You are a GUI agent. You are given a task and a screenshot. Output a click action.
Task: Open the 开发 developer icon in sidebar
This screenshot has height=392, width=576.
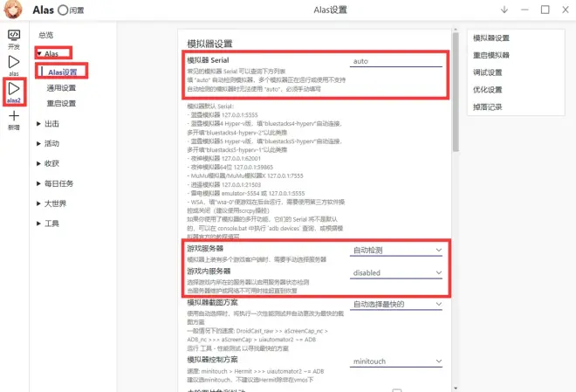click(14, 39)
